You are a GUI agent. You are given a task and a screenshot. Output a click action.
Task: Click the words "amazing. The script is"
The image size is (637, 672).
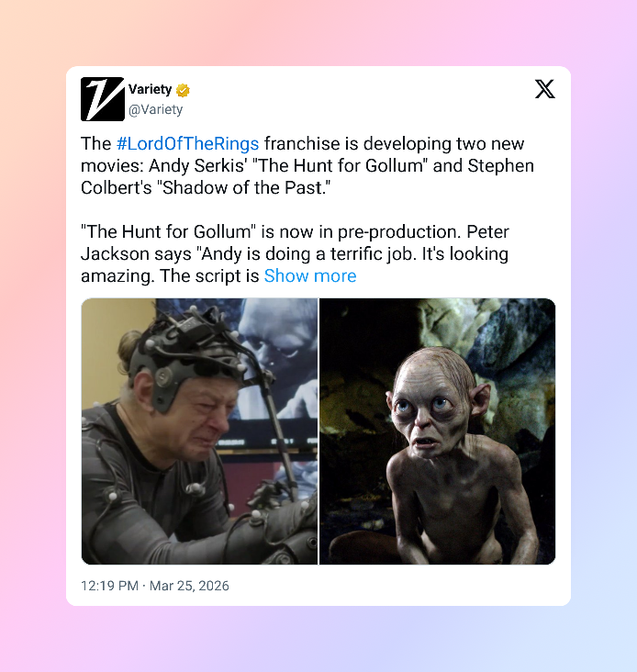pyautogui.click(x=170, y=276)
